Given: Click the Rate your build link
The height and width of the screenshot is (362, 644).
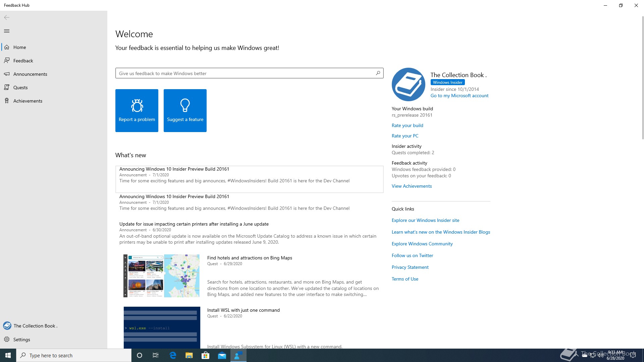Looking at the screenshot, I should [407, 125].
